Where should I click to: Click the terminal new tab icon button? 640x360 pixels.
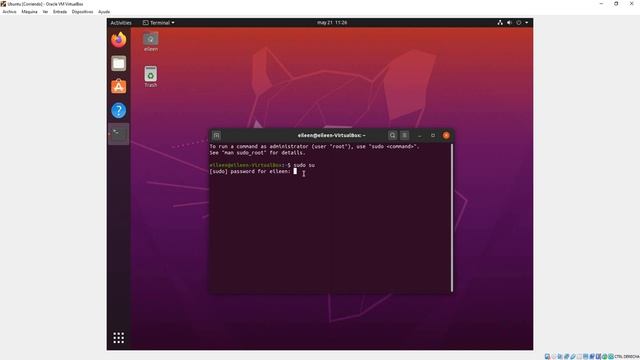tap(217, 135)
